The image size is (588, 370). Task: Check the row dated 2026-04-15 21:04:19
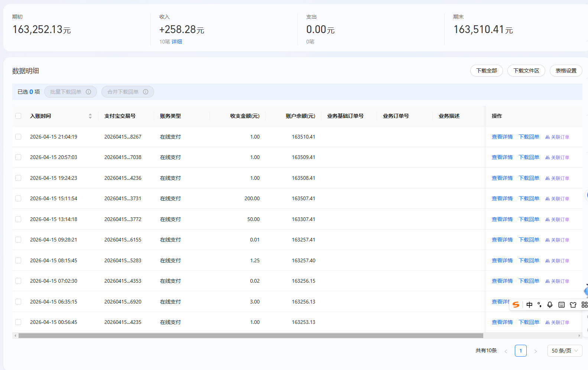click(18, 137)
